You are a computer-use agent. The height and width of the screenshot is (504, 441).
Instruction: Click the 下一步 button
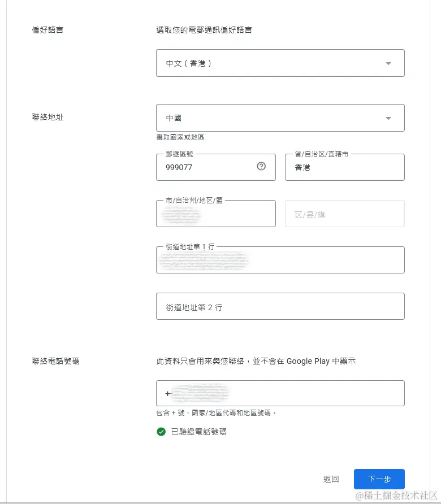[379, 479]
